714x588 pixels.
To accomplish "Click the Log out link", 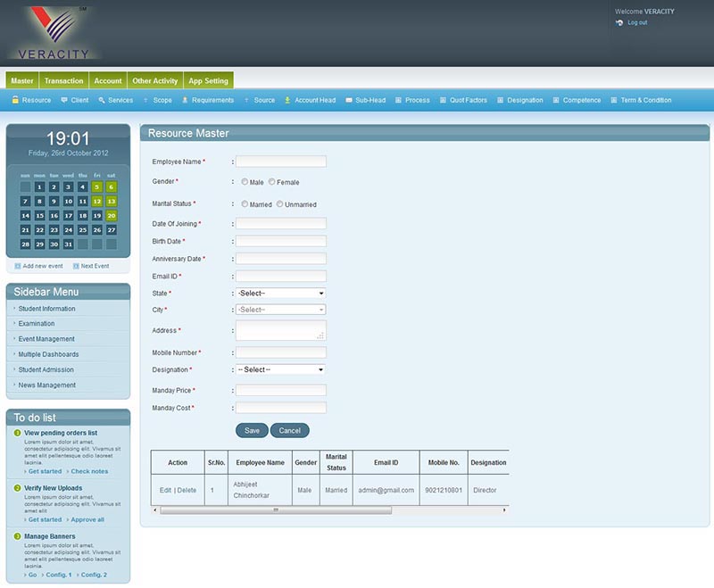I will pos(637,23).
